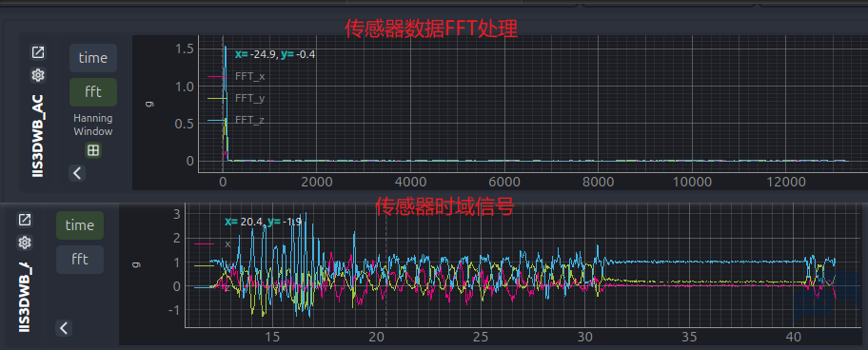Toggle FFT_x legend trace
The image size is (868, 350).
coord(236,76)
